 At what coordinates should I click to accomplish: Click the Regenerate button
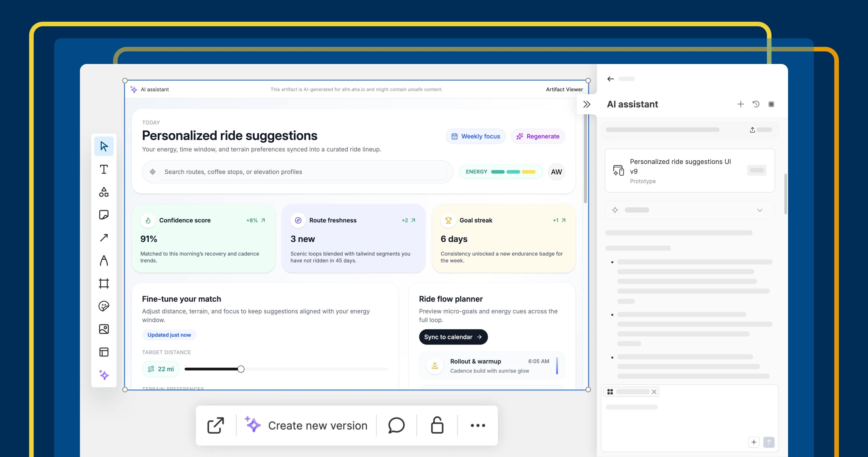[x=538, y=136]
